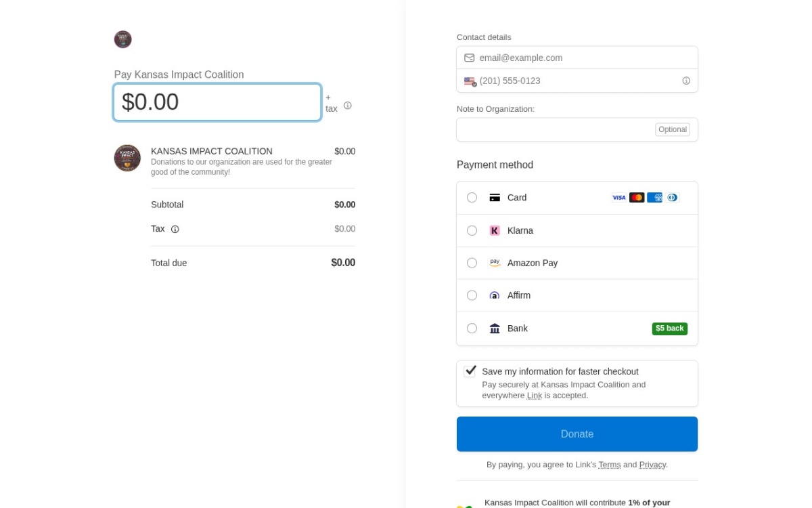Click the product thumbnail for Kansas Impact Coalition
This screenshot has width=812, height=508.
click(127, 158)
